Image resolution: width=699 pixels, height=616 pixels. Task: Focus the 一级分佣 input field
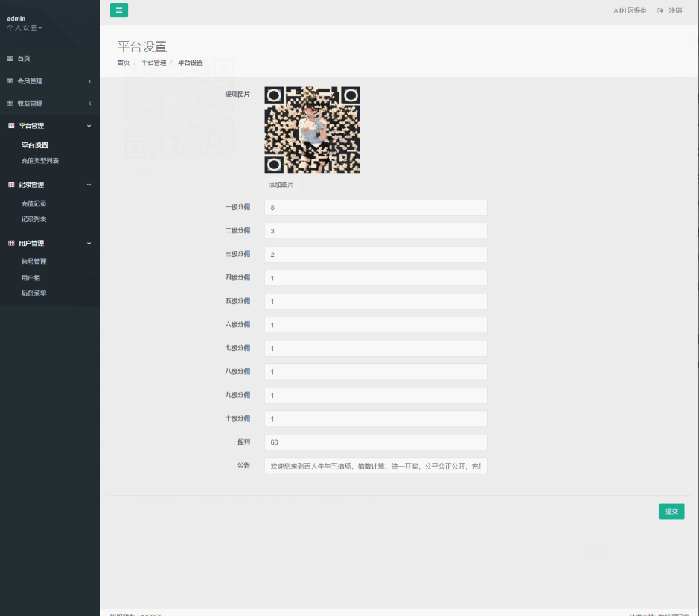tap(376, 207)
